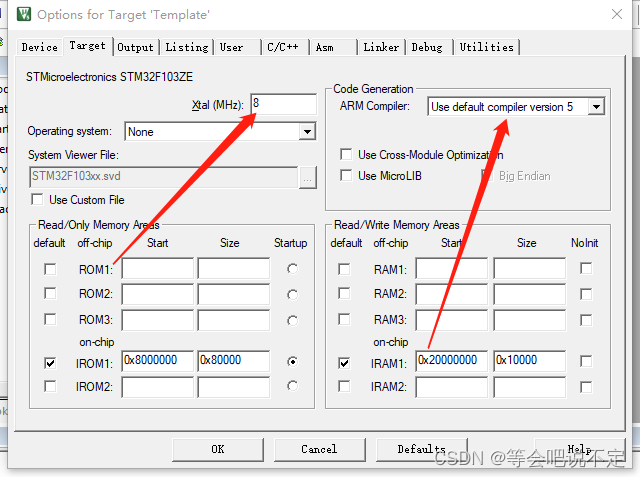Viewport: 640px width, 477px height.
Task: Enable NoInit for RAM3
Action: tap(586, 320)
